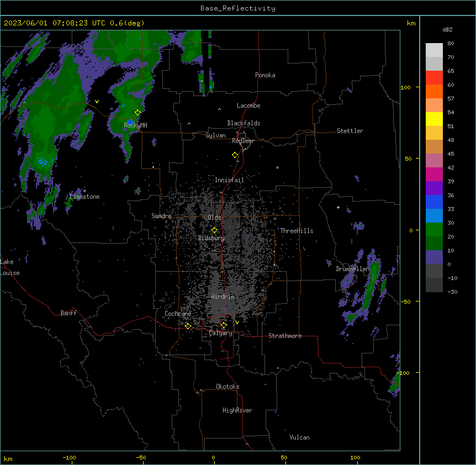476x465 pixels.
Task: Click the Vulcan town label
Action: 300,437
